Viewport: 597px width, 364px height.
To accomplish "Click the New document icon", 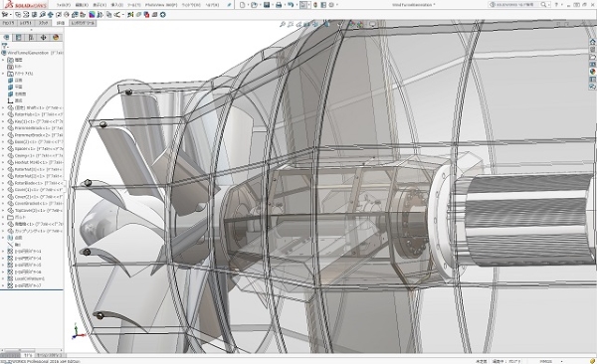I will click(x=243, y=5).
